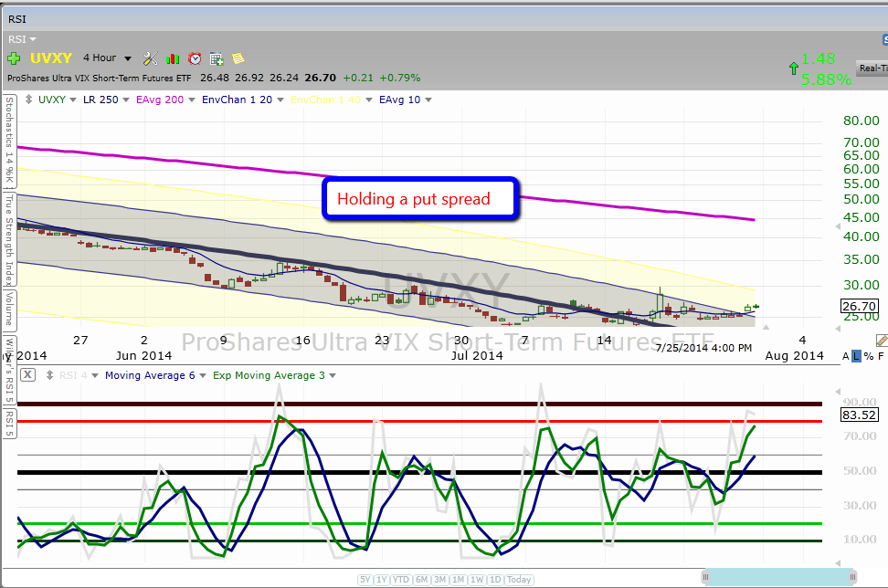Open the yellow sticky note icon
The height and width of the screenshot is (588, 888).
click(x=238, y=58)
